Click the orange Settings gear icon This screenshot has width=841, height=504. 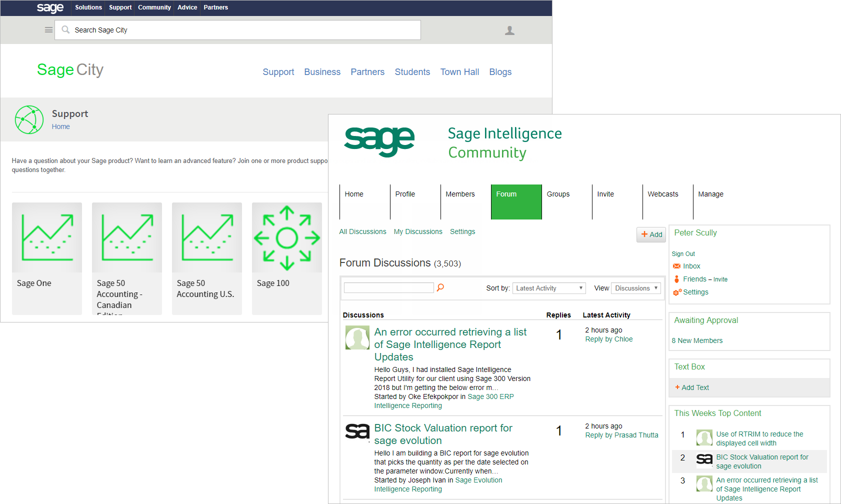677,292
